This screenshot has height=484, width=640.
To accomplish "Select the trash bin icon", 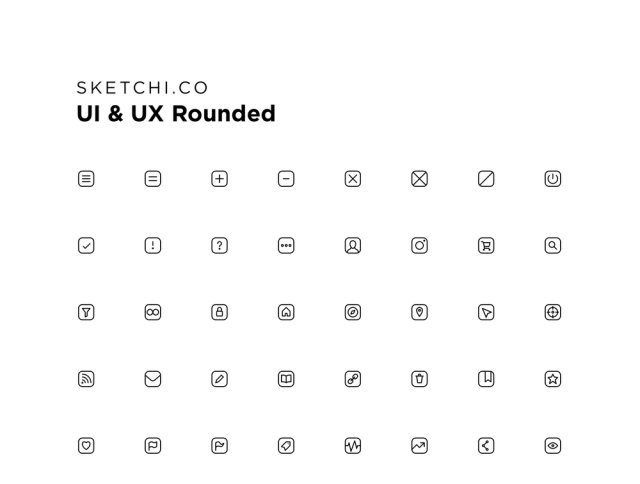I will [x=420, y=379].
